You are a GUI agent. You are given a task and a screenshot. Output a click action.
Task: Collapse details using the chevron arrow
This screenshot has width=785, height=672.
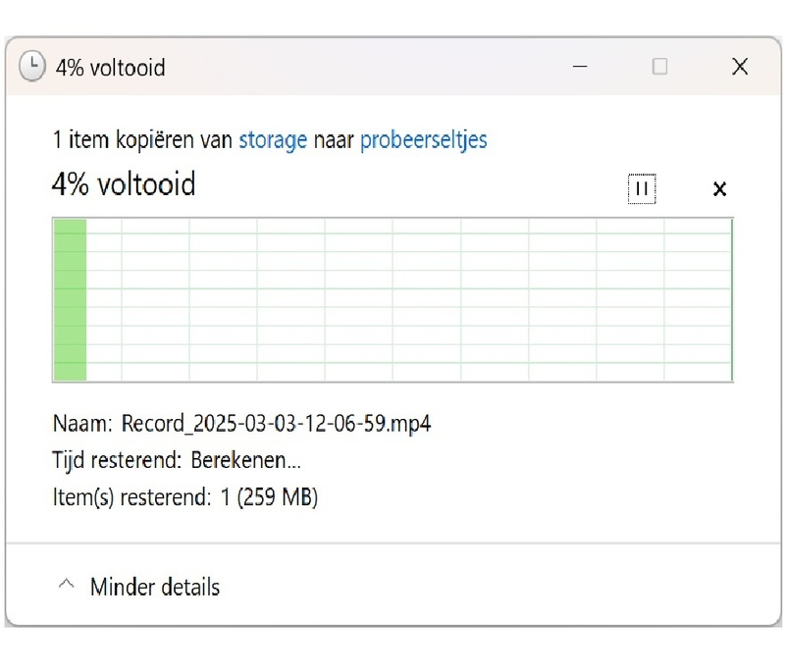click(x=66, y=585)
